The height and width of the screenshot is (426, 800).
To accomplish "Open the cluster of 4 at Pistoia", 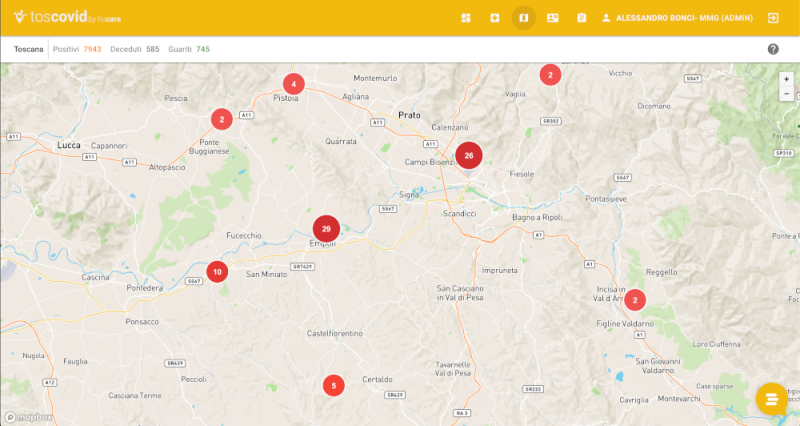I will tap(293, 84).
